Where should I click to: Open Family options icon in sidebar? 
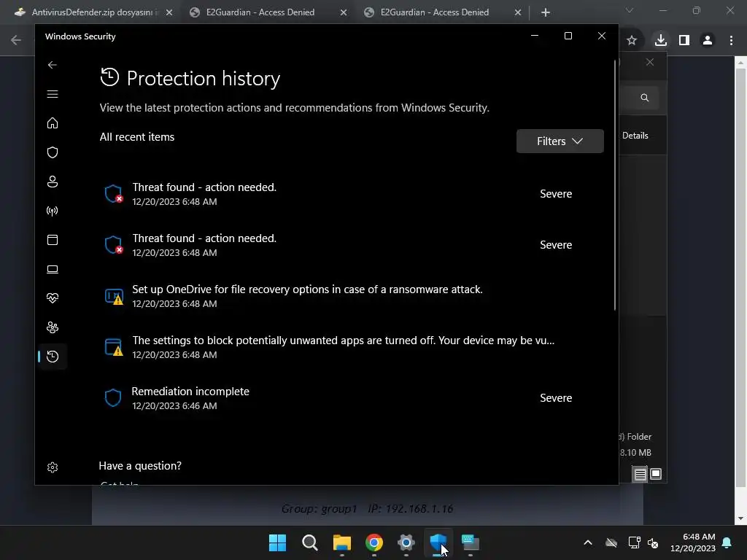pos(53,327)
